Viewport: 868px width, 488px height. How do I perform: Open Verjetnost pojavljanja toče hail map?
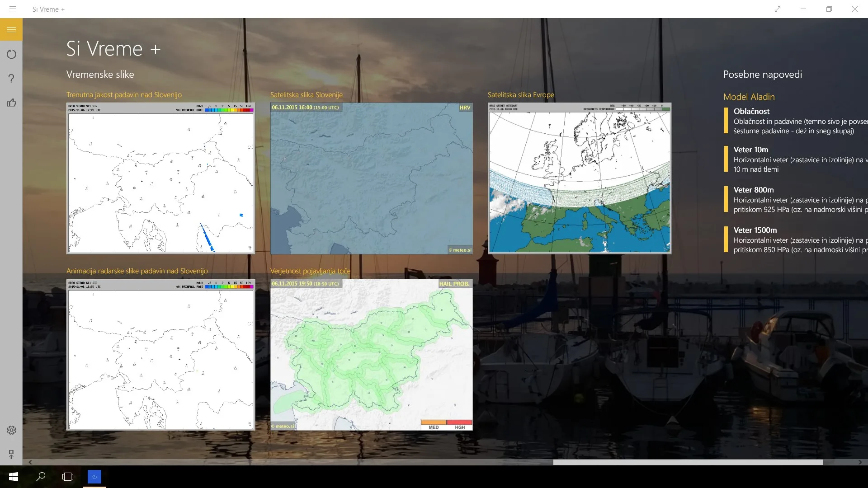pyautogui.click(x=372, y=355)
